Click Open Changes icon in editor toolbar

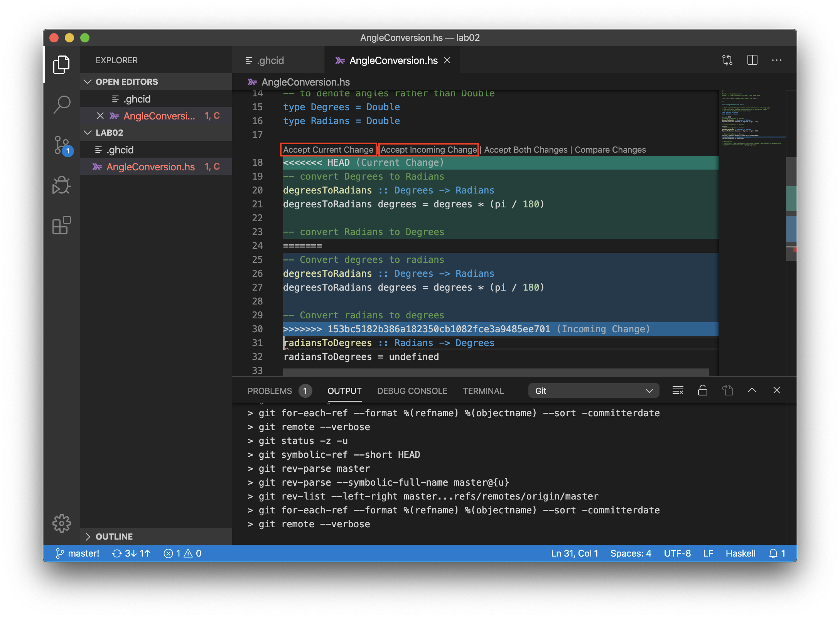tap(727, 60)
